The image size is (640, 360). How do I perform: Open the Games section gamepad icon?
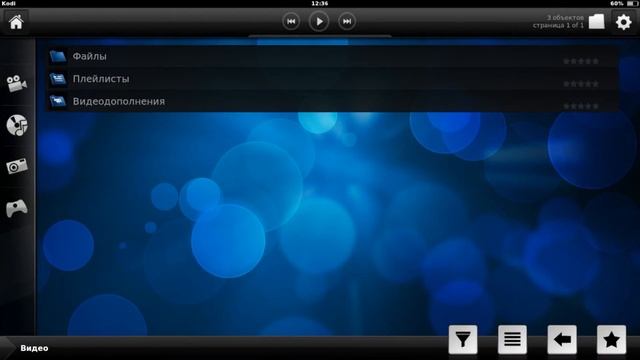[x=17, y=208]
